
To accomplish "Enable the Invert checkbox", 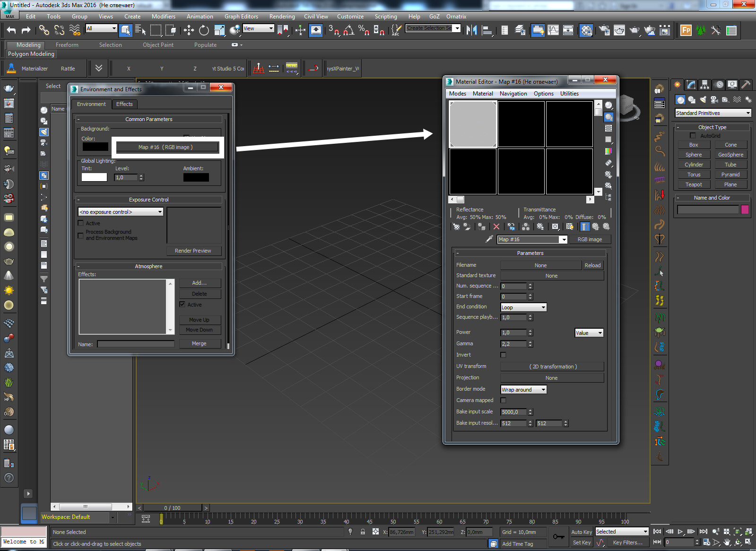I will click(x=503, y=355).
